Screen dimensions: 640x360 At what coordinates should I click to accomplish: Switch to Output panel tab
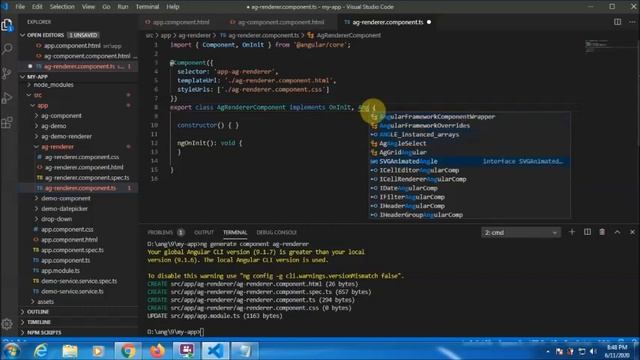tap(204, 233)
